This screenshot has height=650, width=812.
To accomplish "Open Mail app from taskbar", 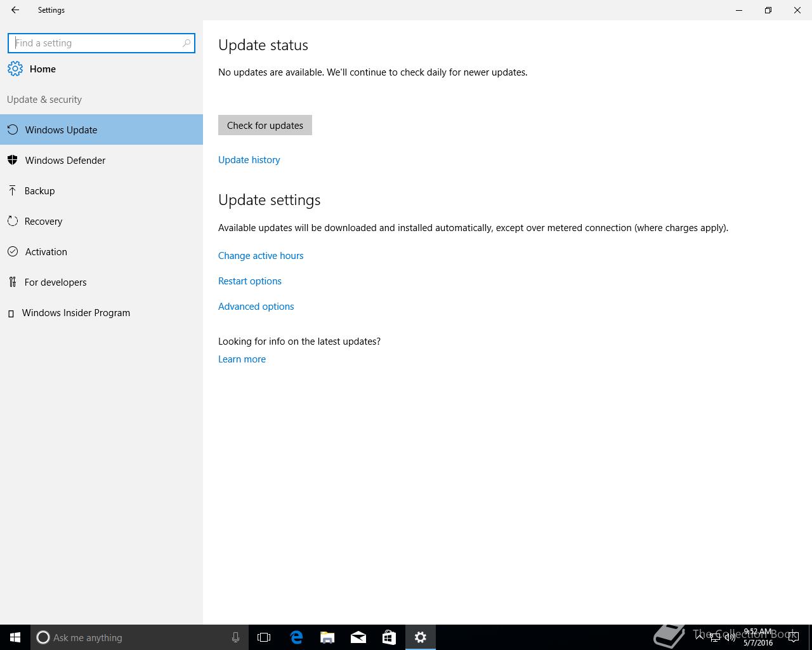I will point(358,637).
